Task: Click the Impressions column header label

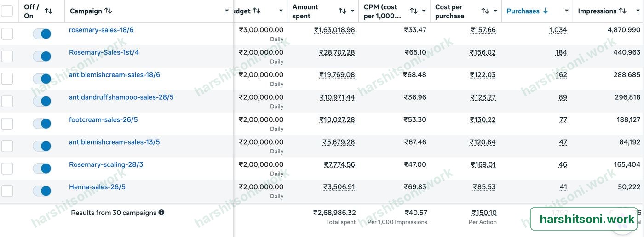Action: click(597, 11)
